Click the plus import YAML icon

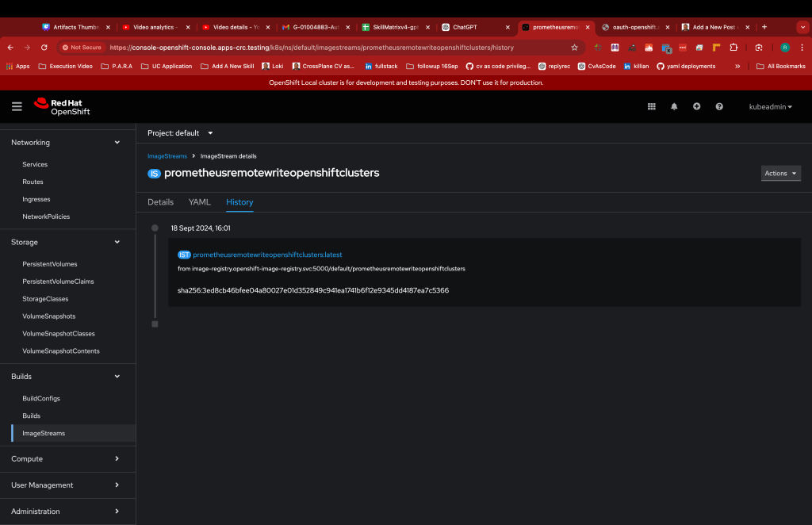pos(696,106)
